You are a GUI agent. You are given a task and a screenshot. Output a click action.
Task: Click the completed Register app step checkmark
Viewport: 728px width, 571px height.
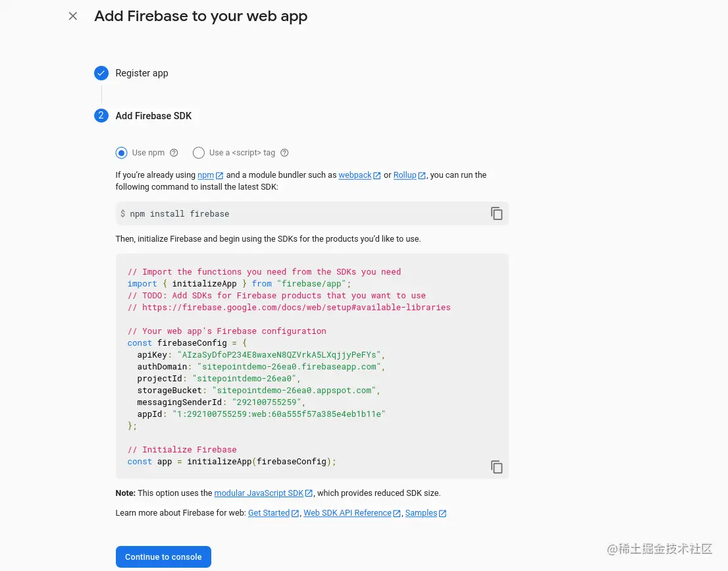click(101, 73)
